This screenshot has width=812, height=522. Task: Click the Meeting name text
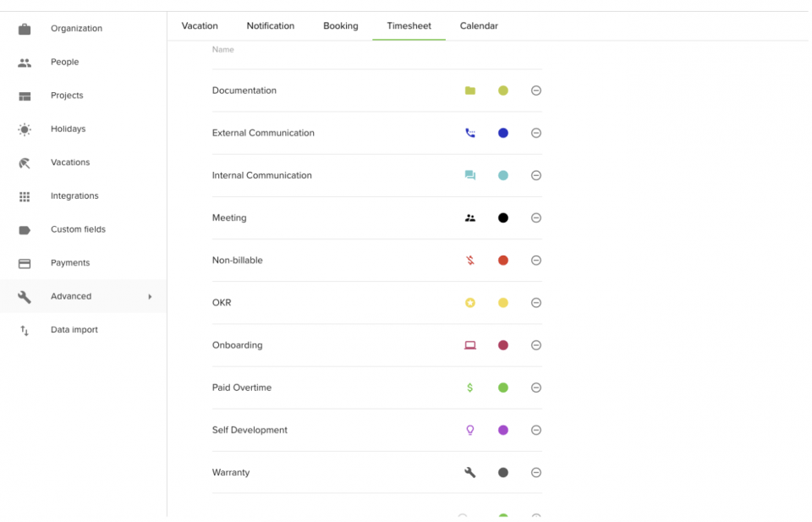(229, 218)
